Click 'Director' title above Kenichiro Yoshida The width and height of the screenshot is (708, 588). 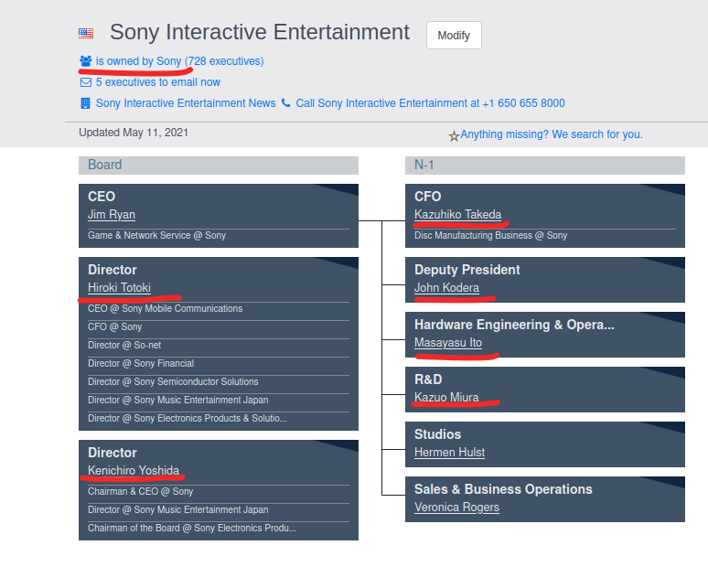[x=112, y=453]
